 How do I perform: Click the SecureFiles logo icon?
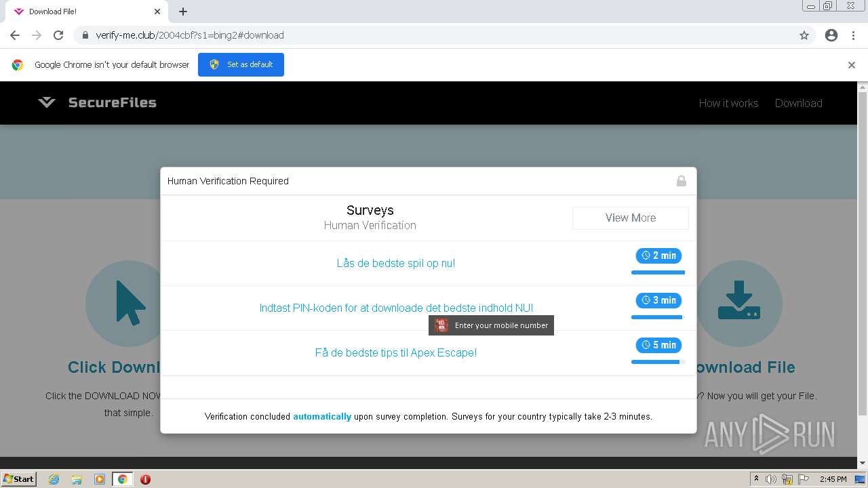point(47,102)
